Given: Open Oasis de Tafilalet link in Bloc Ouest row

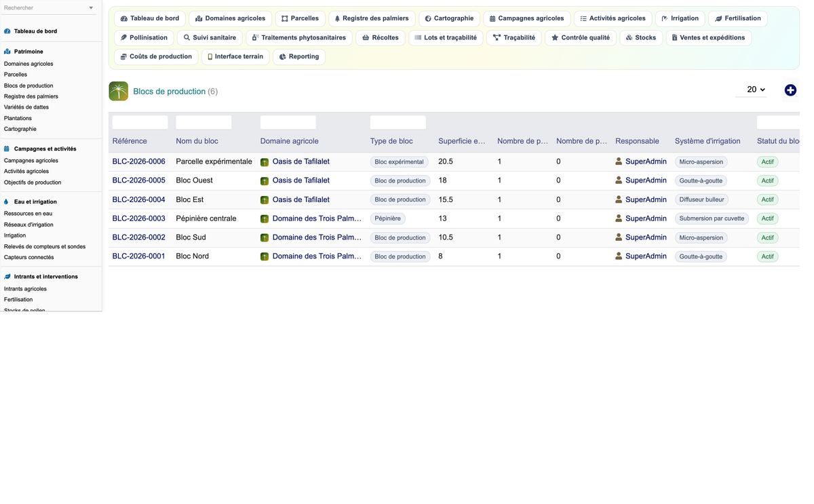Looking at the screenshot, I should tap(301, 180).
